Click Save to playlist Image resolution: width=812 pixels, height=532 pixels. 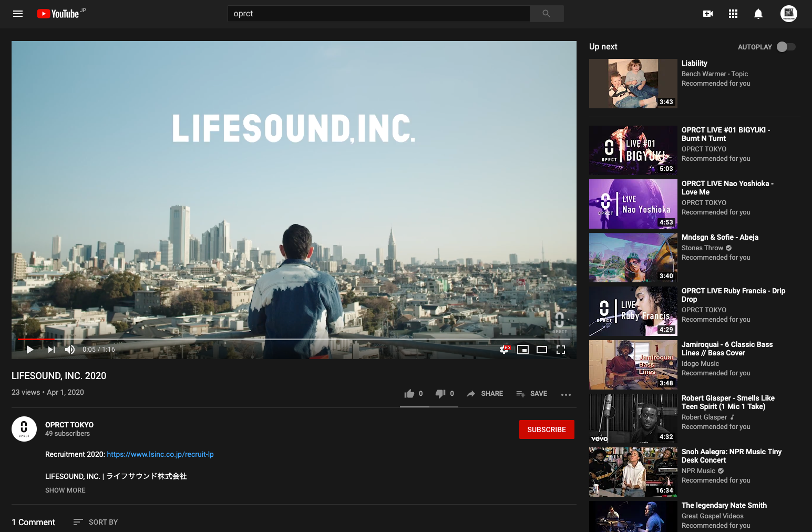(x=532, y=394)
